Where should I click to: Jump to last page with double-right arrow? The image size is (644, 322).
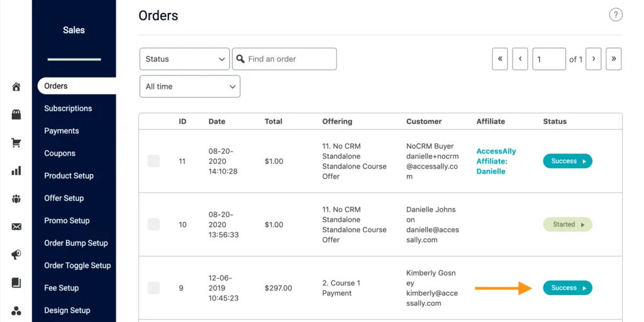click(x=614, y=58)
